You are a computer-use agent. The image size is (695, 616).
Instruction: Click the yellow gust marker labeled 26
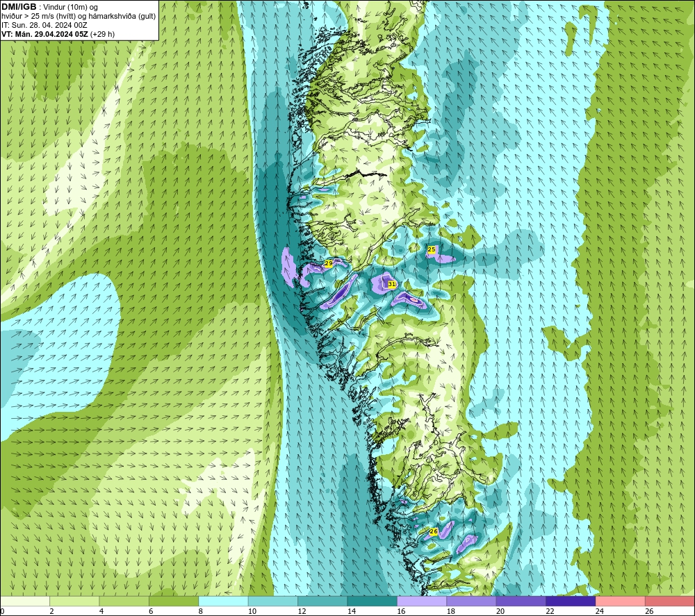(434, 531)
